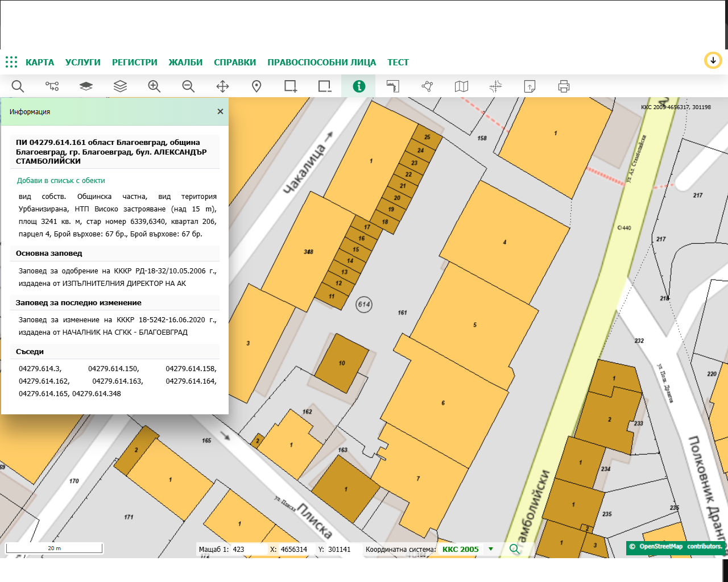Viewport: 728px width, 582px height.
Task: Toggle the active information tool
Action: (359, 86)
